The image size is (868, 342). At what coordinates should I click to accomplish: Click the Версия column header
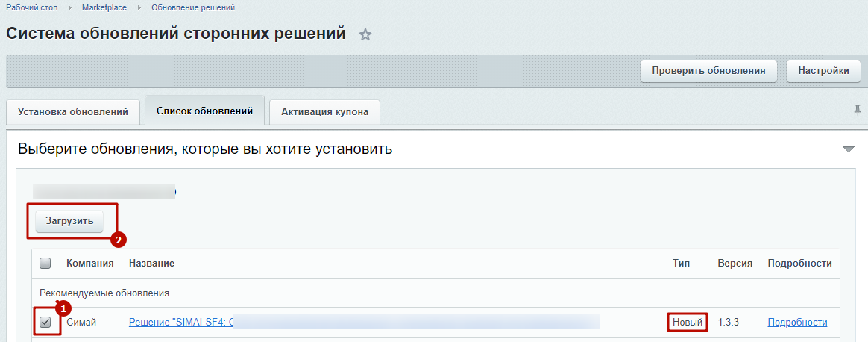(x=735, y=264)
